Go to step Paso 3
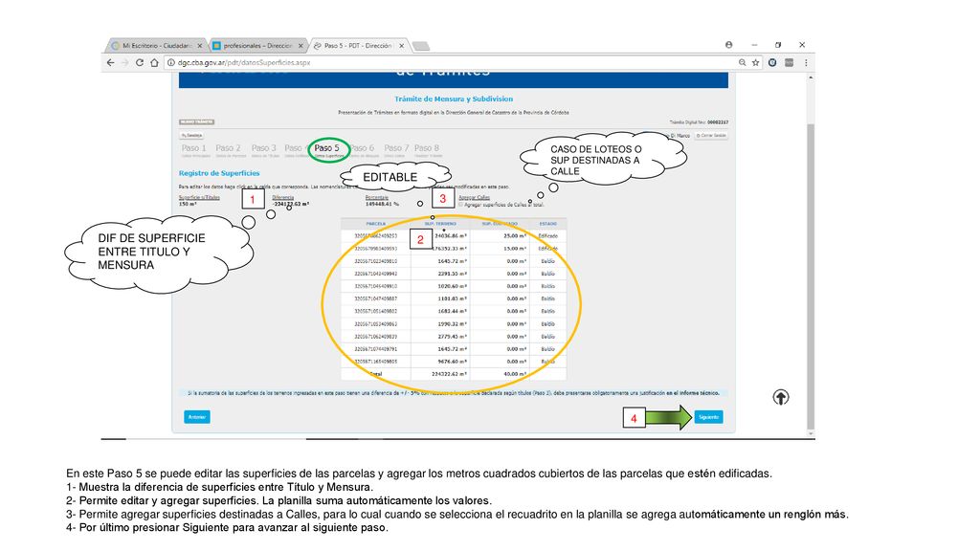 264,149
